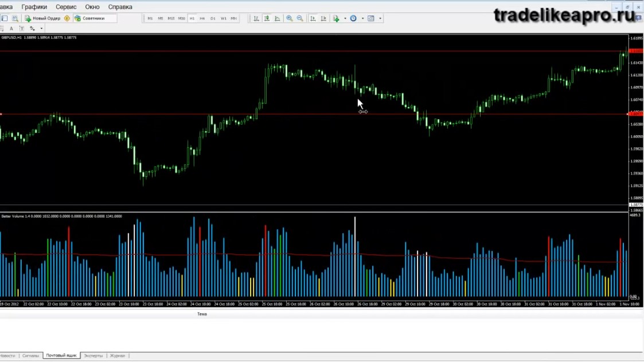Screen dimensions: 644x362
Task: Switch to the Новости tab
Action: point(7,356)
